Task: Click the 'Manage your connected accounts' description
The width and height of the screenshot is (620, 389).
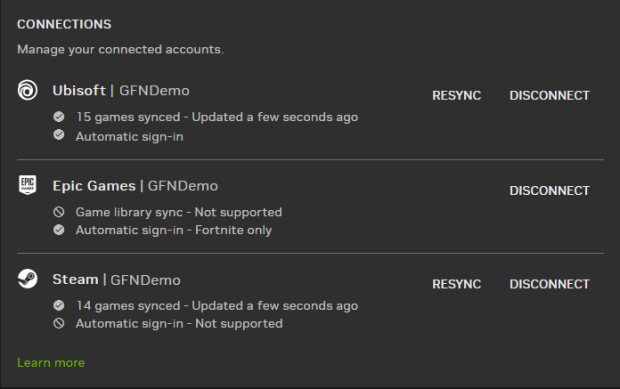Action: click(120, 49)
